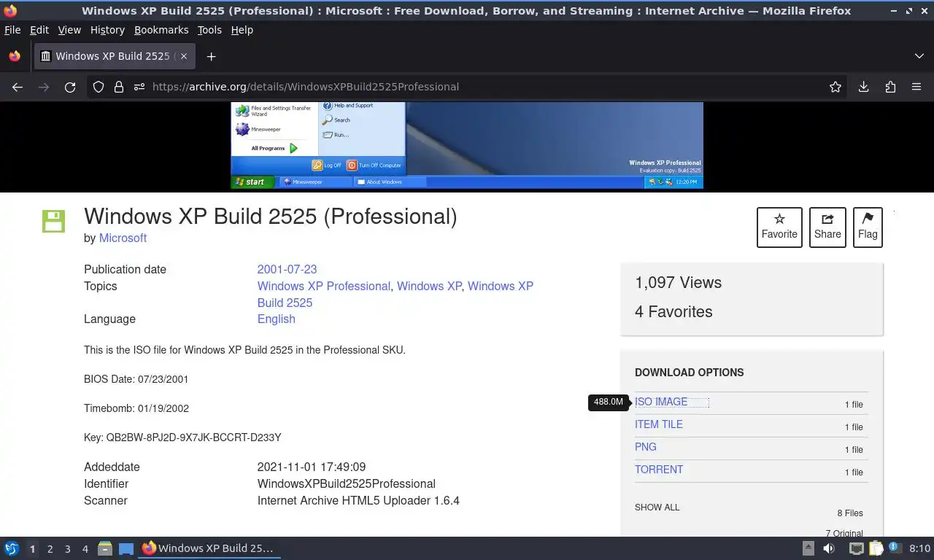Image resolution: width=934 pixels, height=560 pixels.
Task: Open the PNG download option
Action: point(646,447)
